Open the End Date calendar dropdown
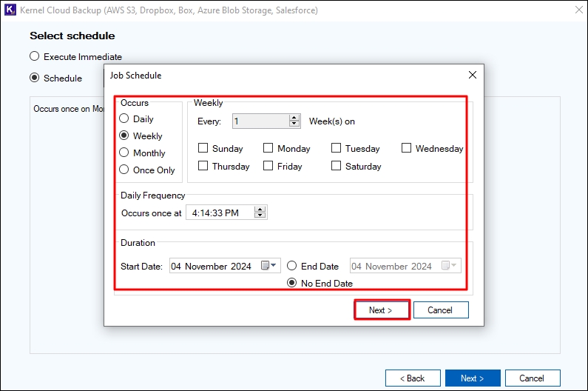The image size is (588, 391). click(x=449, y=266)
